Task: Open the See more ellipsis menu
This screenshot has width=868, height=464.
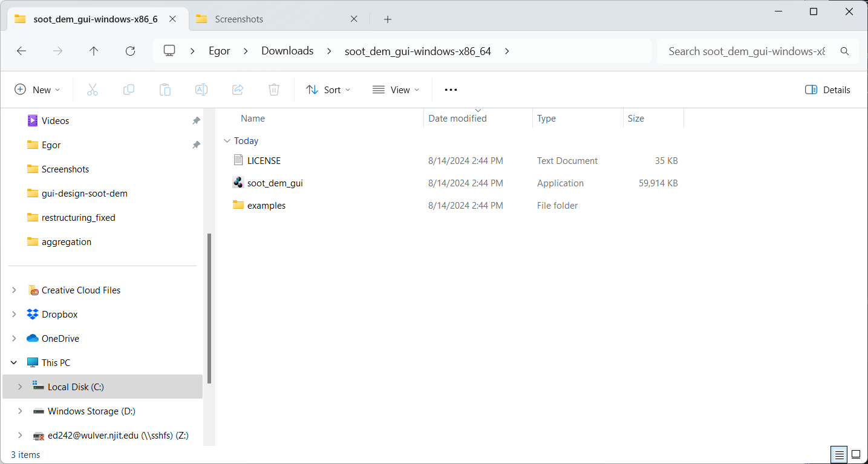Action: [x=451, y=90]
